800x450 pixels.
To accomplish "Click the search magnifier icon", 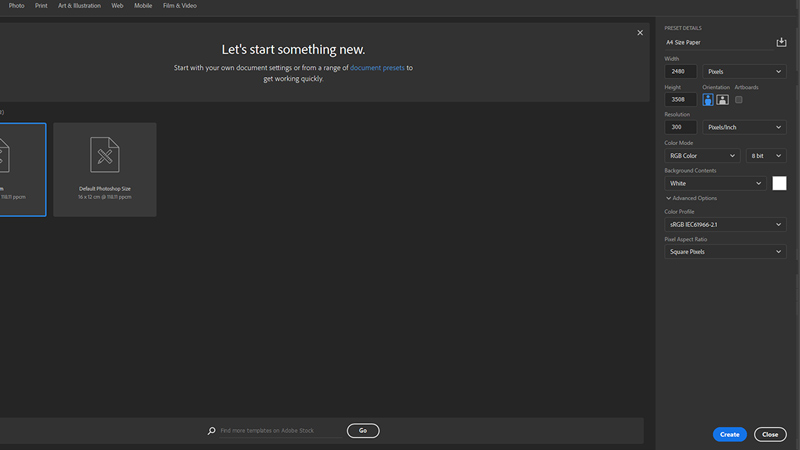I will pos(211,431).
